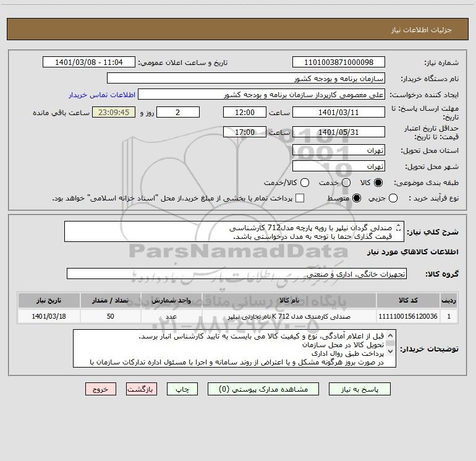
Task: Click the remaining days field showing 2
Action: [178, 112]
